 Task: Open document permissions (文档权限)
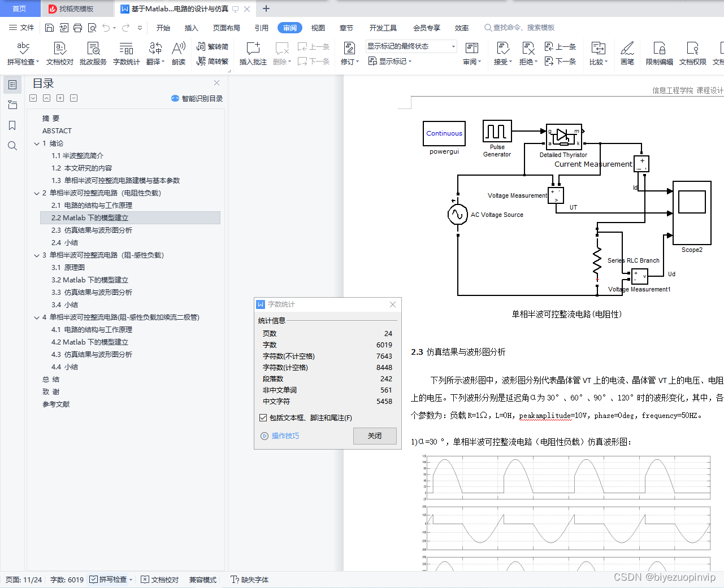[x=693, y=54]
